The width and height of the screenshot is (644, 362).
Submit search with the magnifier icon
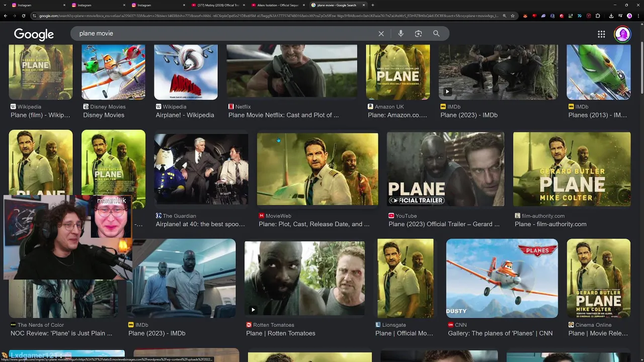436,34
